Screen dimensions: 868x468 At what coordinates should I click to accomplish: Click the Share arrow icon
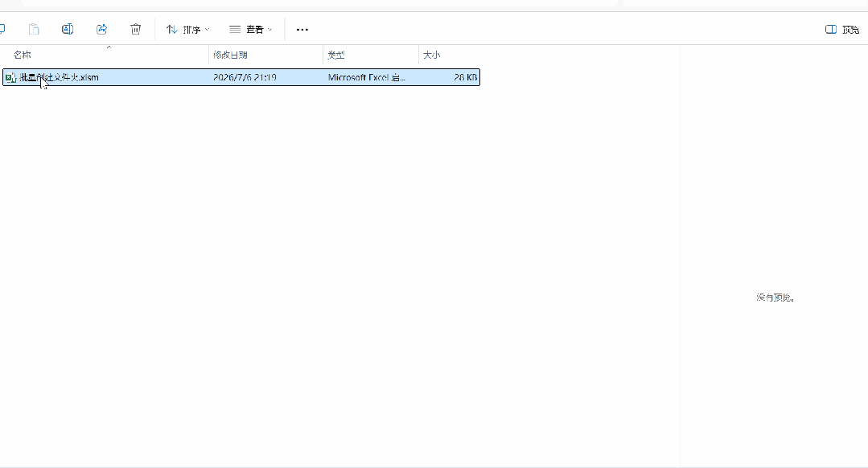102,29
